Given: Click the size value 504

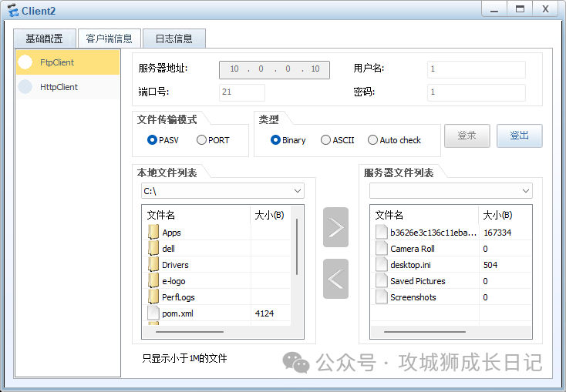Looking at the screenshot, I should pos(490,265).
